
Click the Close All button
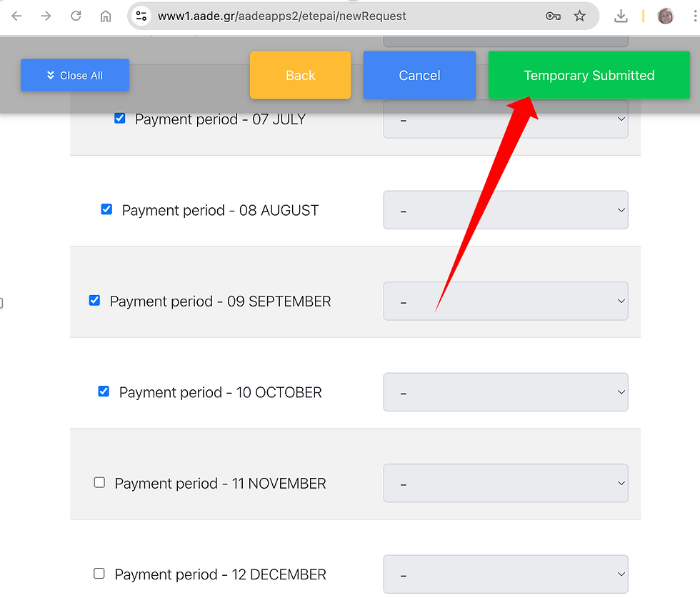coord(75,75)
